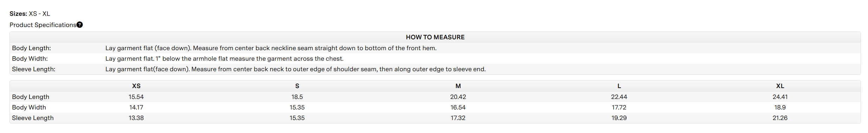868x133 pixels.
Task: Select the L size column header
Action: coord(619,86)
